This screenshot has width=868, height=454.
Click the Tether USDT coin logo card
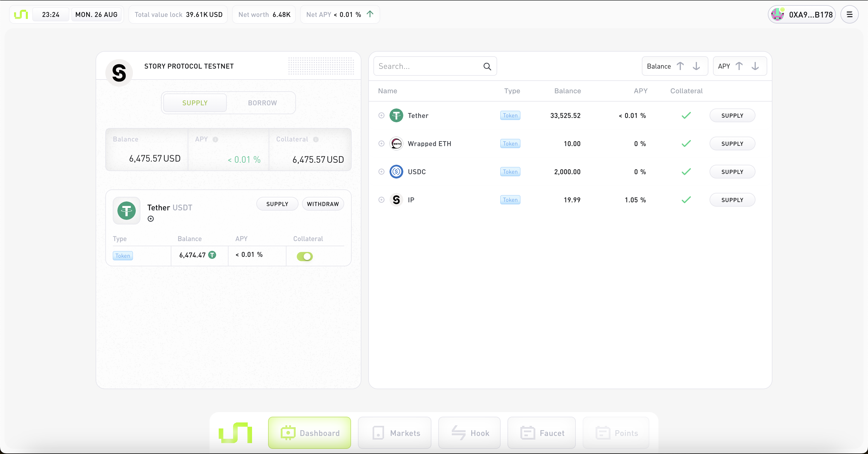click(126, 210)
